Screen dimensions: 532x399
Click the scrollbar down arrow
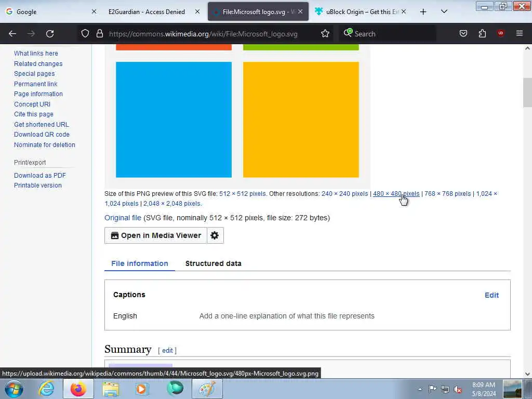[527, 374]
